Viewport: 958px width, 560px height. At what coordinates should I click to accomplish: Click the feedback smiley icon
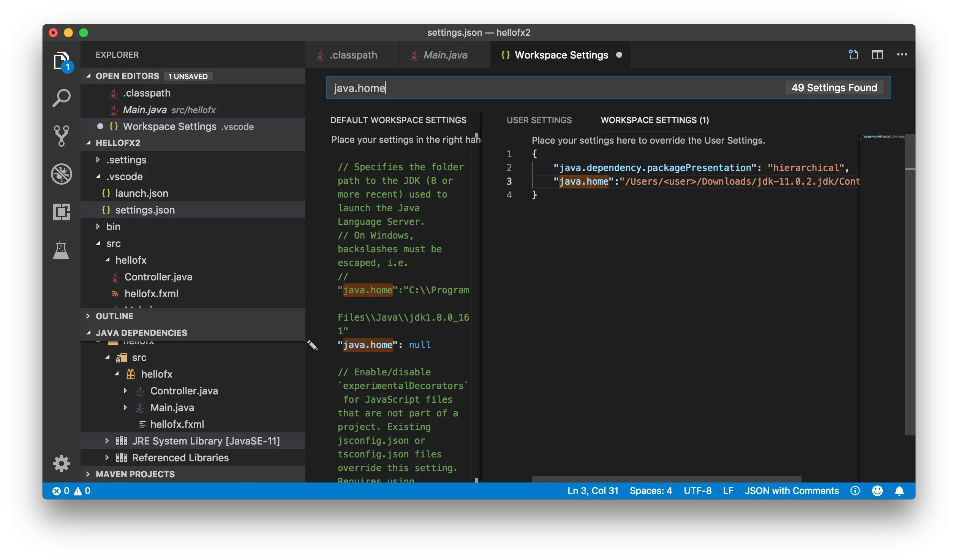tap(877, 491)
